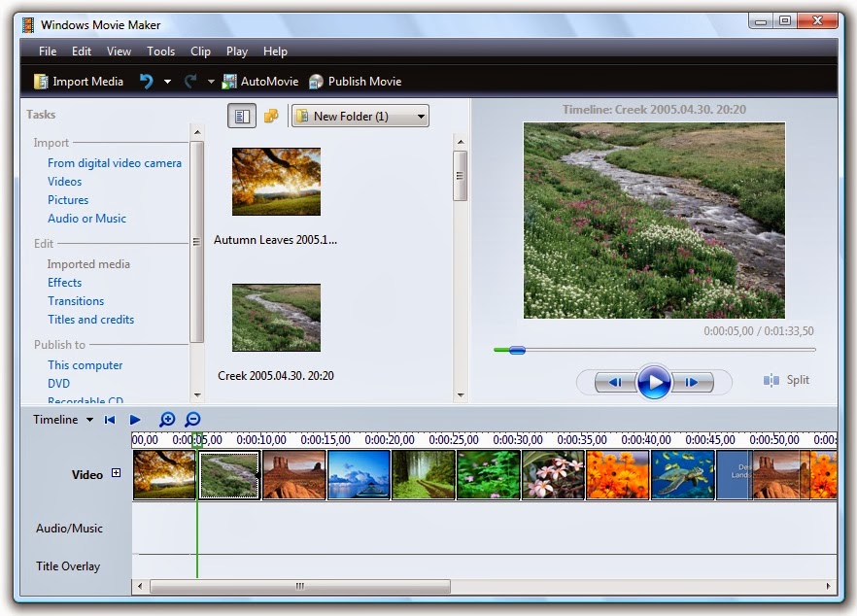Click the Rewind Timeline icon
The height and width of the screenshot is (616, 857).
(x=109, y=420)
